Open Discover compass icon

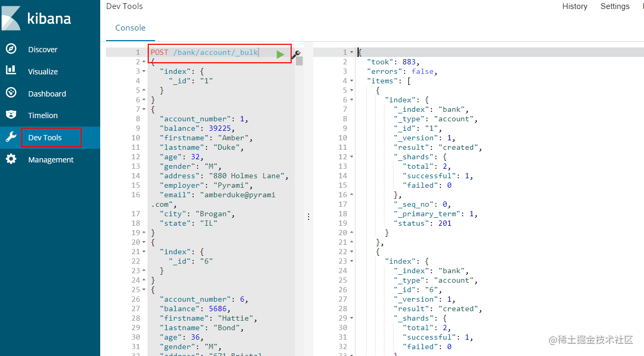click(x=11, y=49)
